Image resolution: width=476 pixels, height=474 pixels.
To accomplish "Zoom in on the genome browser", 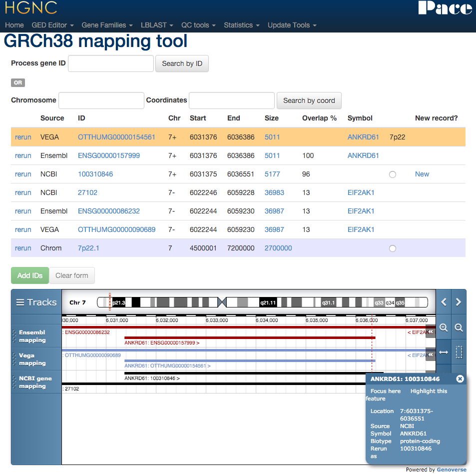I will (443, 328).
